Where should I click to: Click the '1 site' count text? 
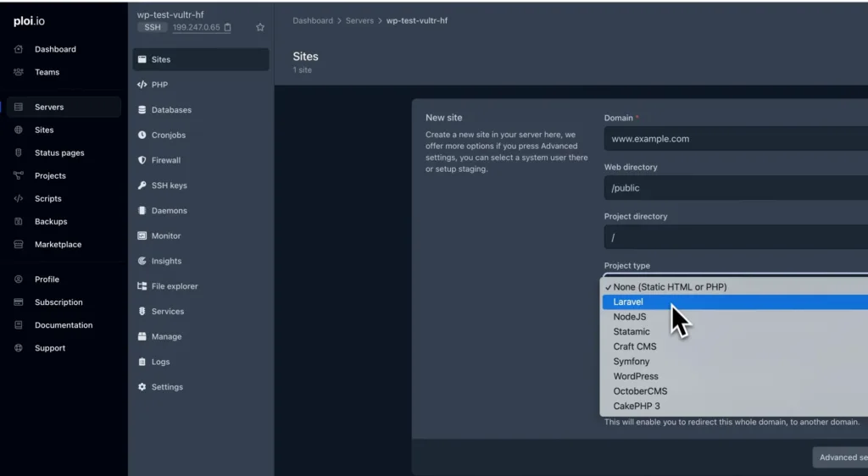click(303, 70)
